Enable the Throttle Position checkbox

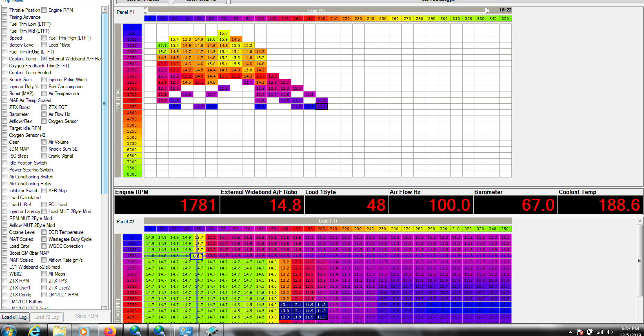tap(4, 10)
